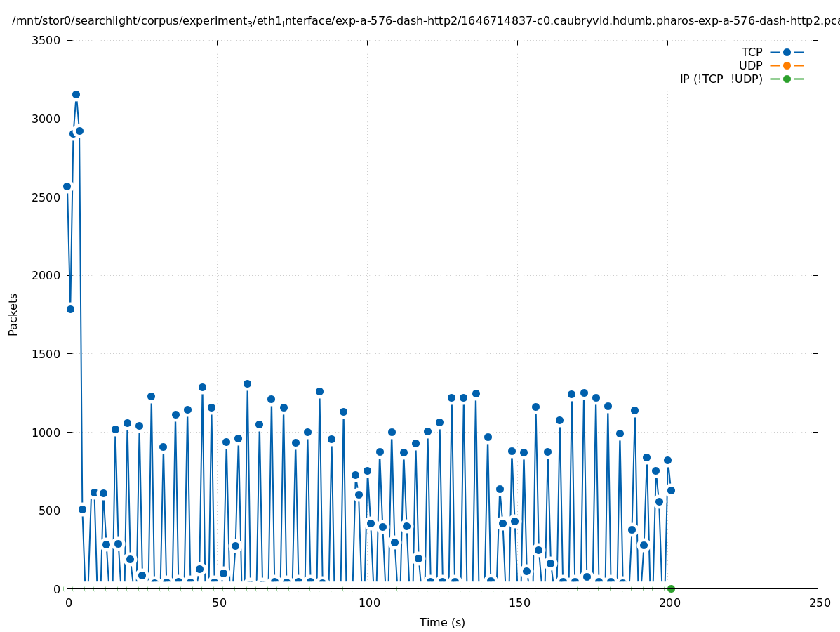This screenshot has height=632, width=840.
Task: Select the UDP legend label
Action: pyautogui.click(x=750, y=65)
